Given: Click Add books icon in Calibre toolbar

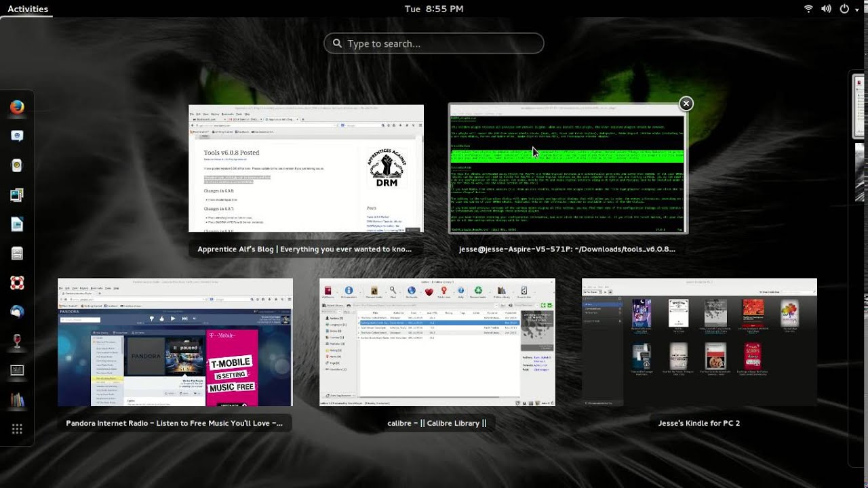Looking at the screenshot, I should 329,291.
